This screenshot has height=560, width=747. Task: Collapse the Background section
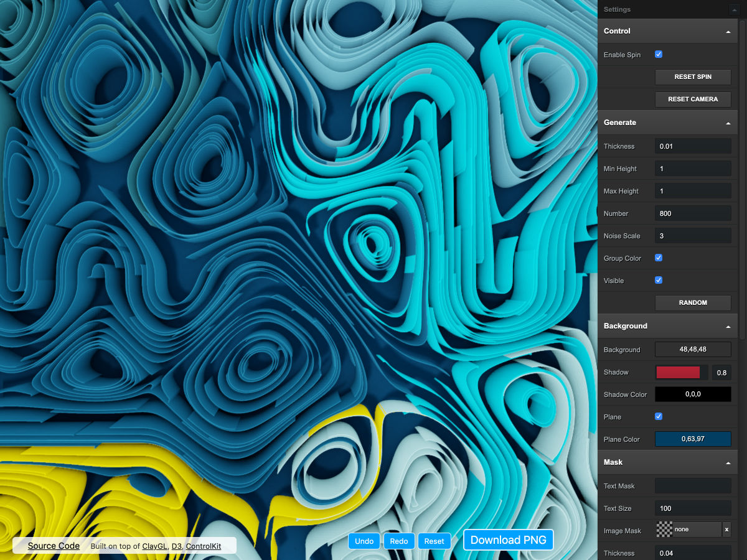[728, 326]
